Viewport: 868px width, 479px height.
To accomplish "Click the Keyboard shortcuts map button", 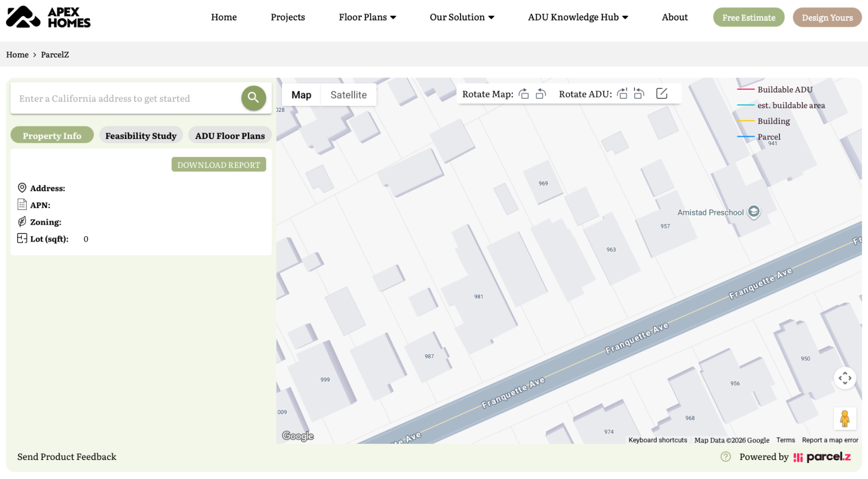I will [x=658, y=440].
